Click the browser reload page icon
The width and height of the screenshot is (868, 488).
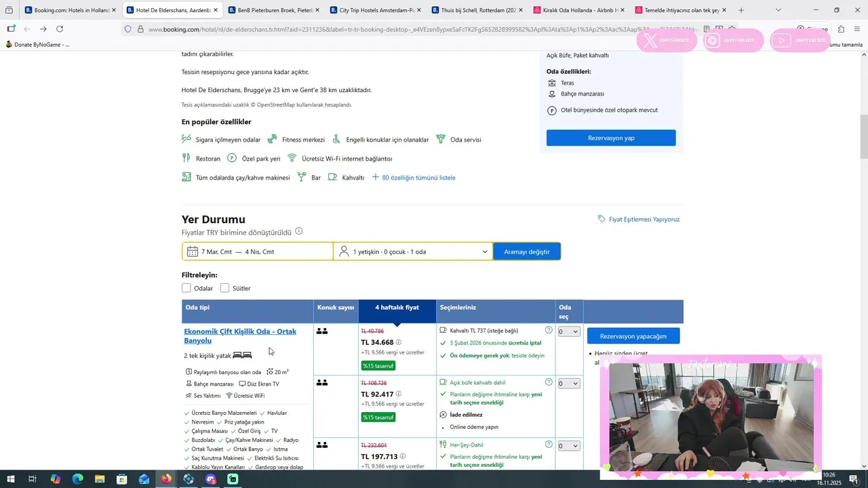point(60,29)
